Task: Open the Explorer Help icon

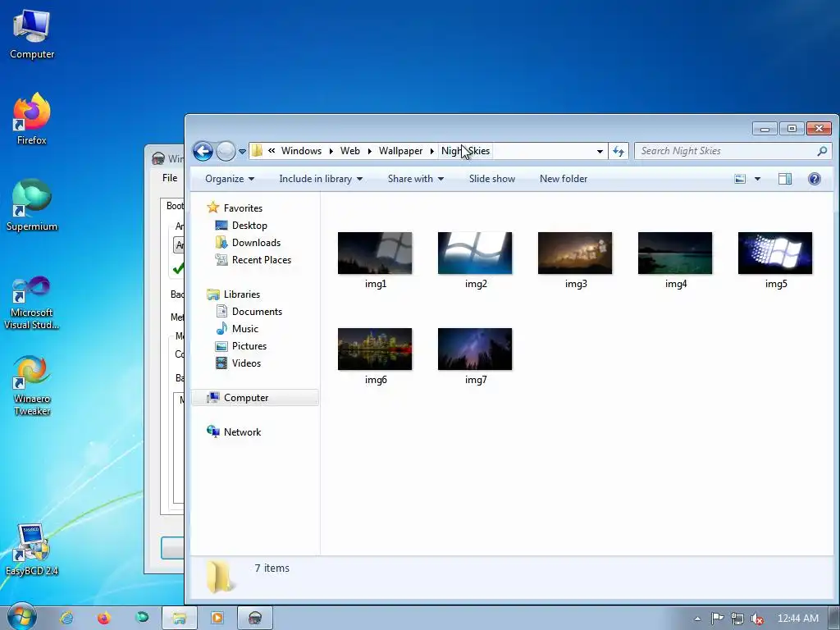Action: (x=815, y=179)
